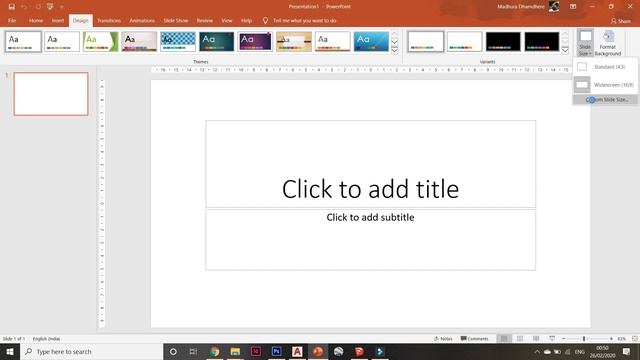
Task: Redo with the quick-access repeat icon
Action: [38, 7]
